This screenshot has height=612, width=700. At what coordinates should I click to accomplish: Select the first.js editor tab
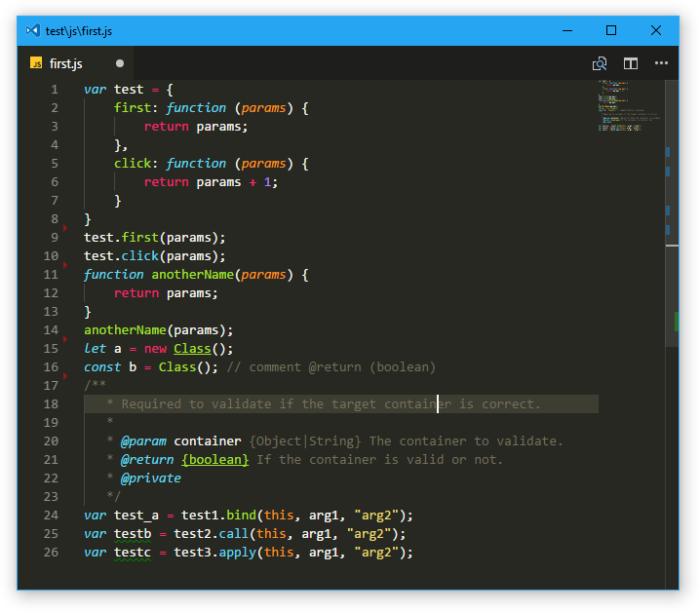75,63
